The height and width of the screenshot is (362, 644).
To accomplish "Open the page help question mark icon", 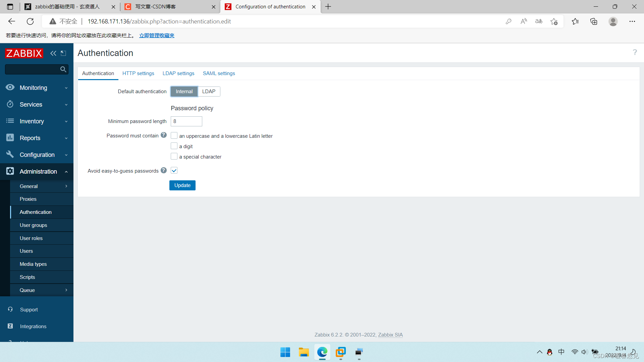I will 635,52.
